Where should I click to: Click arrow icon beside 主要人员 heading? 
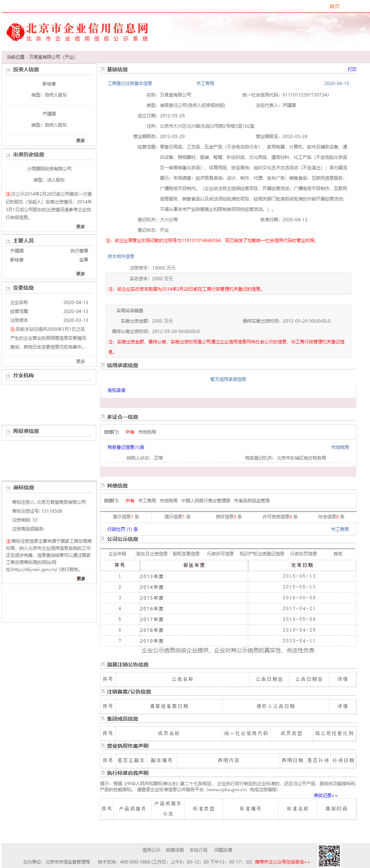coord(7,241)
